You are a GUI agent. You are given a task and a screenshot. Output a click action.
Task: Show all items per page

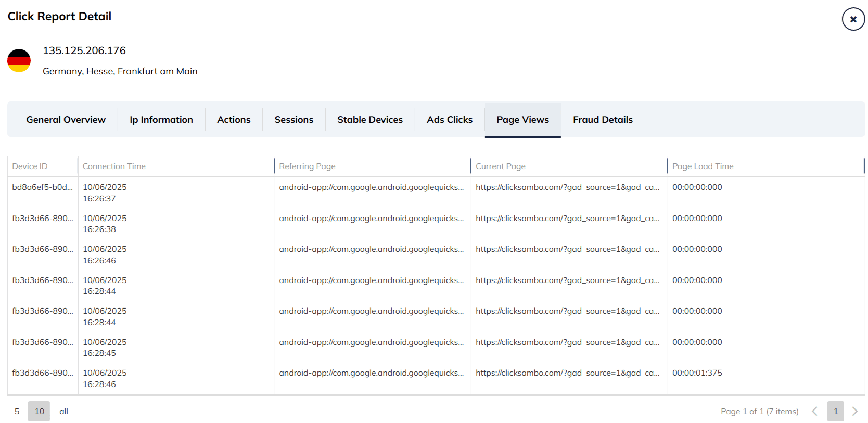click(x=63, y=411)
